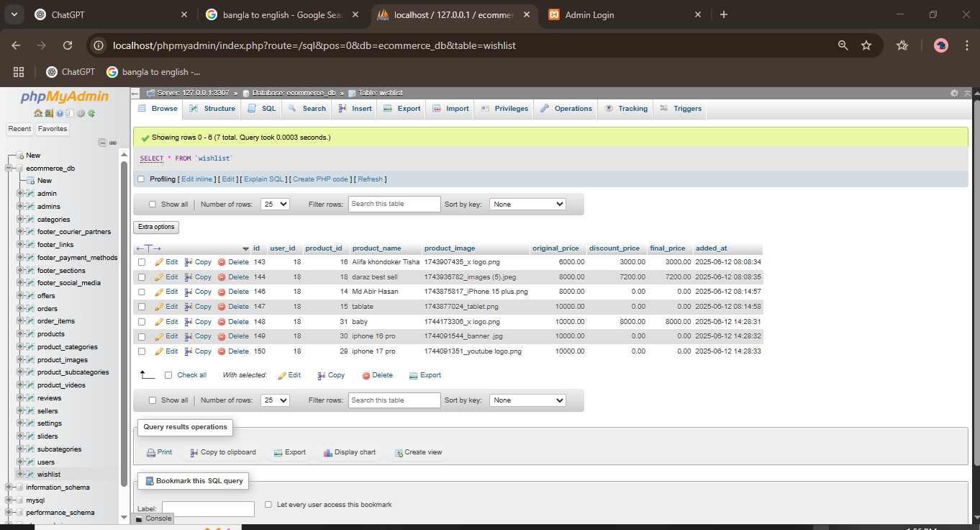Click the log out door icon

49,113
